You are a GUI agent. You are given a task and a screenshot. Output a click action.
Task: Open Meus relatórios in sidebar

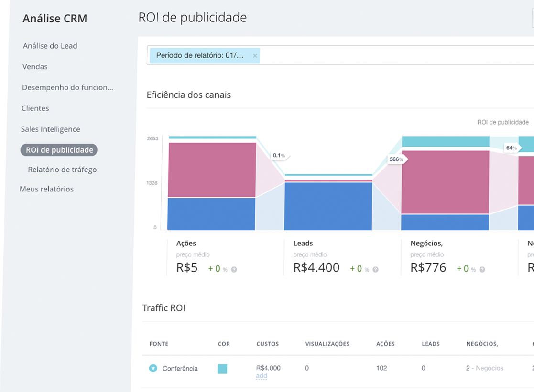46,189
